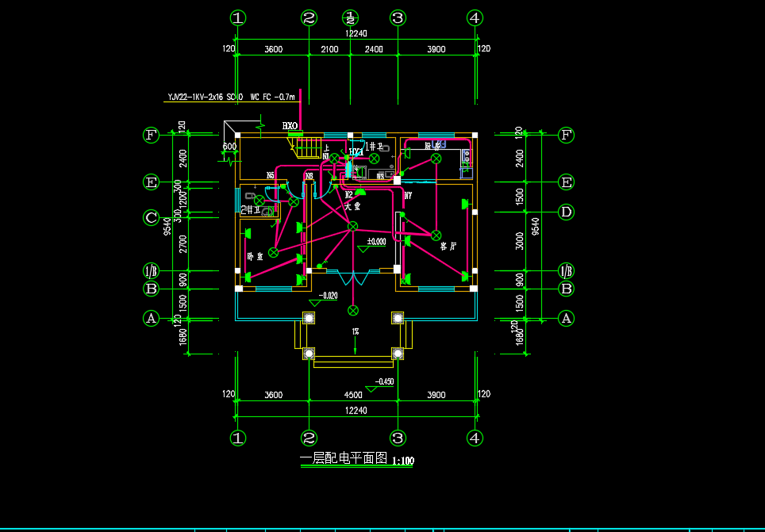The image size is (765, 532).
Task: Select circuit label N7
Action: [x=409, y=196]
